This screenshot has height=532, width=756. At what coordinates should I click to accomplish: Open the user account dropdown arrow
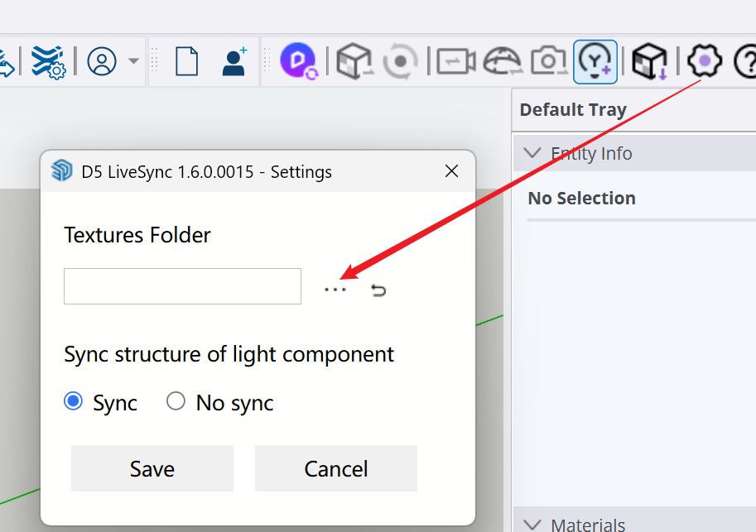[133, 61]
